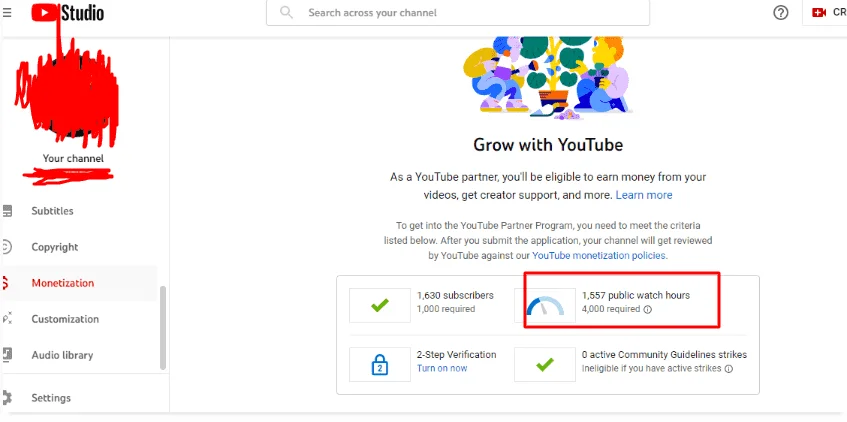The height and width of the screenshot is (422, 847).
Task: Click Turn on now for 2-Step Verification
Action: point(442,369)
